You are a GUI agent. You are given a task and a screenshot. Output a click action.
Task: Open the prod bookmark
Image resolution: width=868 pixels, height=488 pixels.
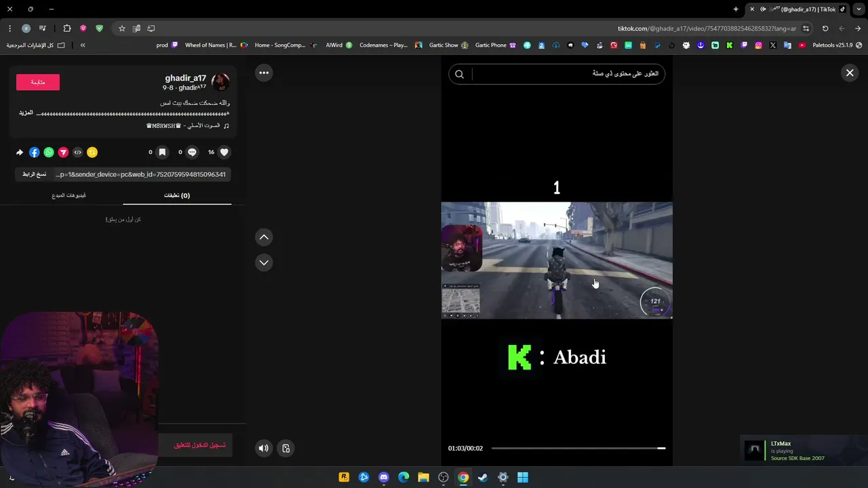tap(167, 45)
